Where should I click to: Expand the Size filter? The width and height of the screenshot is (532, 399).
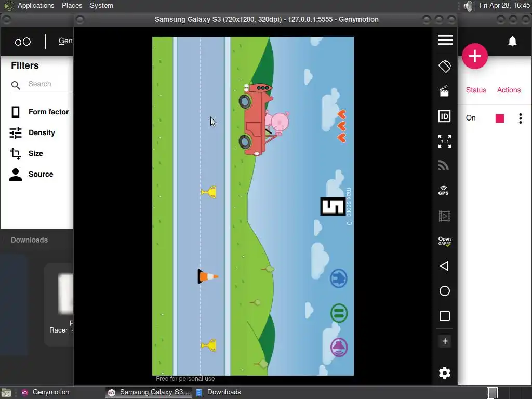pos(26,153)
